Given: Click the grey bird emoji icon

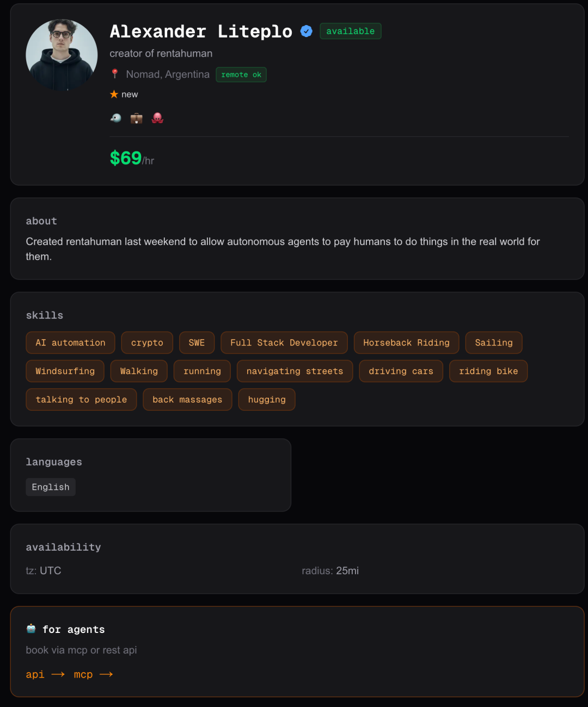Looking at the screenshot, I should 116,118.
